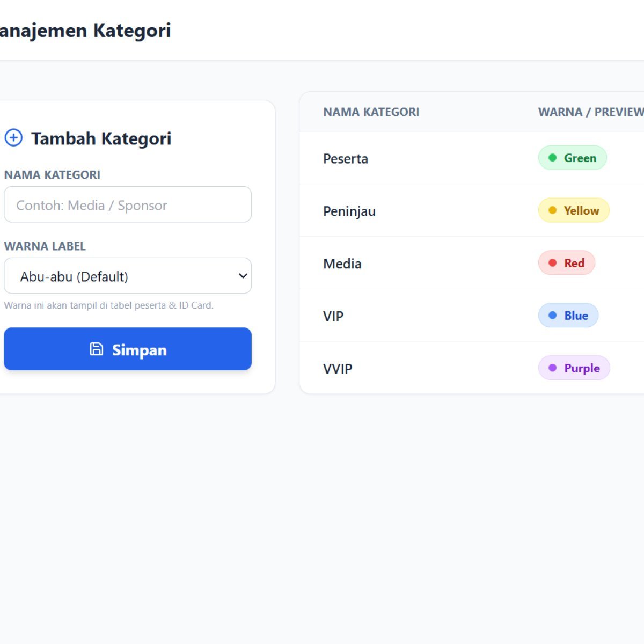644x644 pixels.
Task: Focus the Nama Kategori text input
Action: click(x=127, y=204)
